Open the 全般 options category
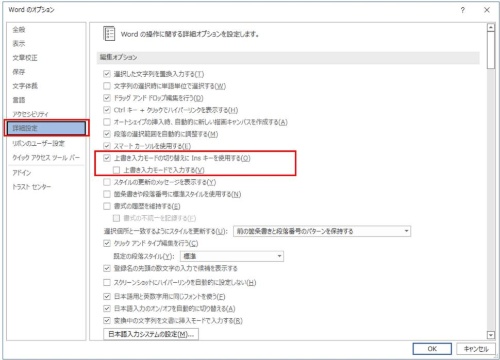Image resolution: width=500 pixels, height=360 pixels. pos(19,30)
